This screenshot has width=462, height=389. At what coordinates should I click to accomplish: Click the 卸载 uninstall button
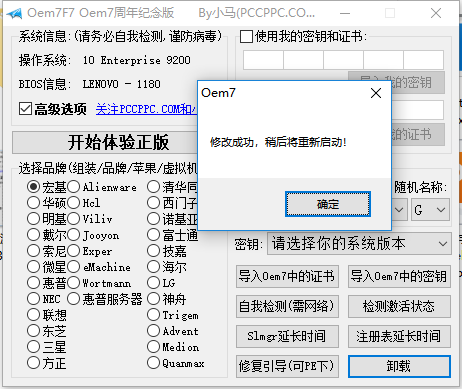[399, 366]
